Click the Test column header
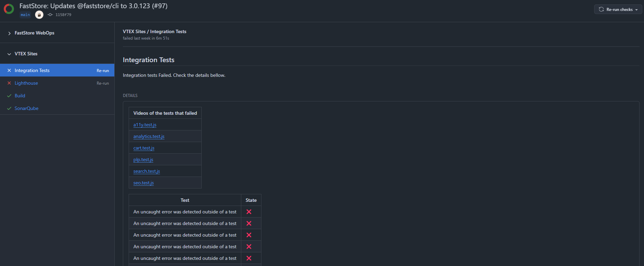The height and width of the screenshot is (266, 644). (185, 200)
